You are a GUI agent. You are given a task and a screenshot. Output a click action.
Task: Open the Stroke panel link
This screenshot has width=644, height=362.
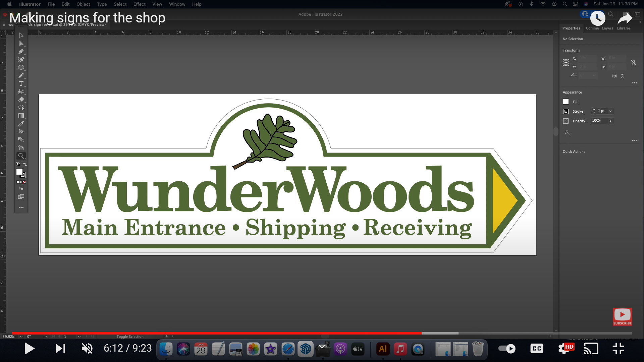tap(578, 111)
